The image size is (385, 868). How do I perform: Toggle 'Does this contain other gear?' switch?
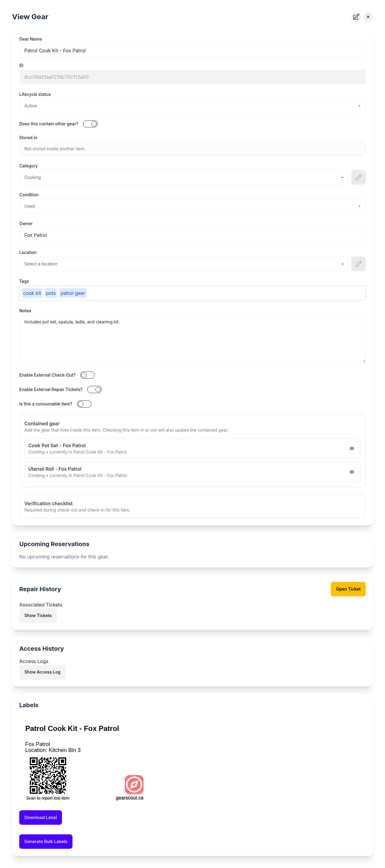pyautogui.click(x=90, y=124)
